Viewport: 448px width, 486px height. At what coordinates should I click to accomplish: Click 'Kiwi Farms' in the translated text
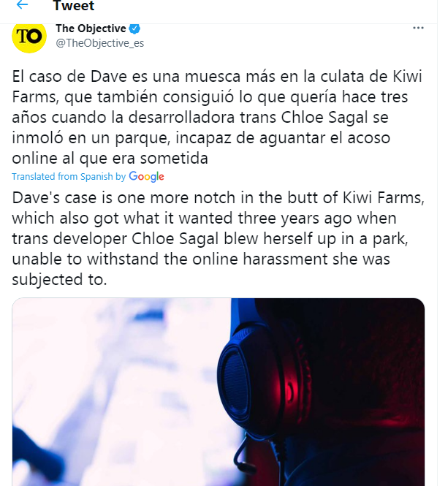coord(382,198)
